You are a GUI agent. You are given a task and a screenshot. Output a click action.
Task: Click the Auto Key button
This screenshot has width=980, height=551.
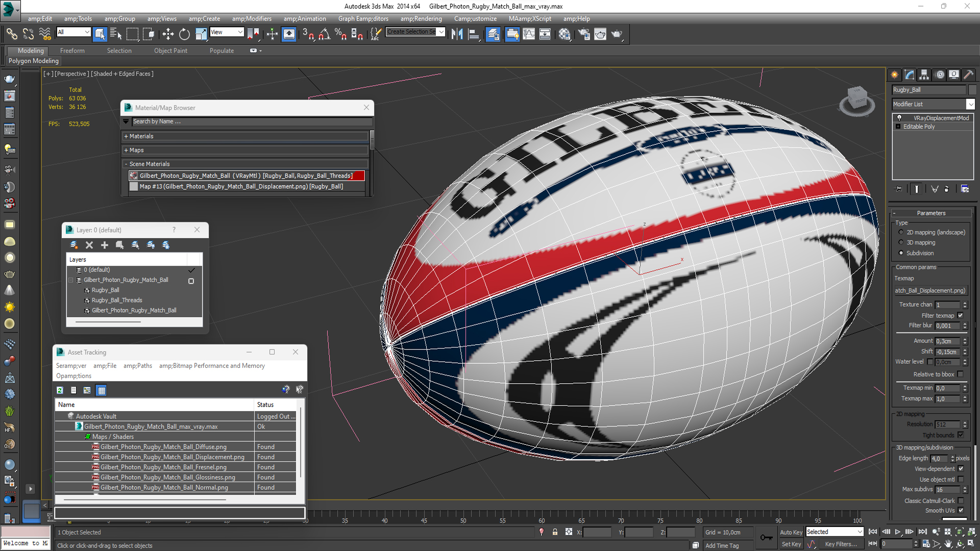[x=791, y=532]
